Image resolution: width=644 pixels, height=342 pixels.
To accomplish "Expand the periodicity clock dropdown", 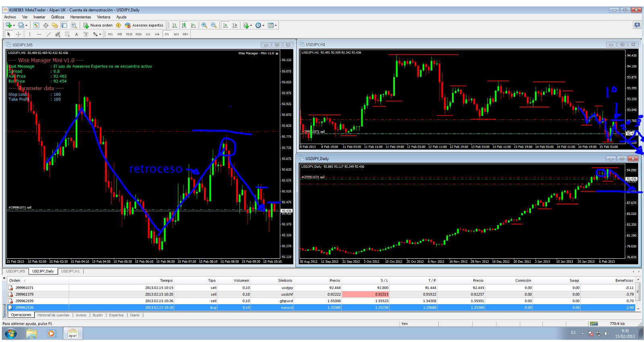I will coord(263,25).
